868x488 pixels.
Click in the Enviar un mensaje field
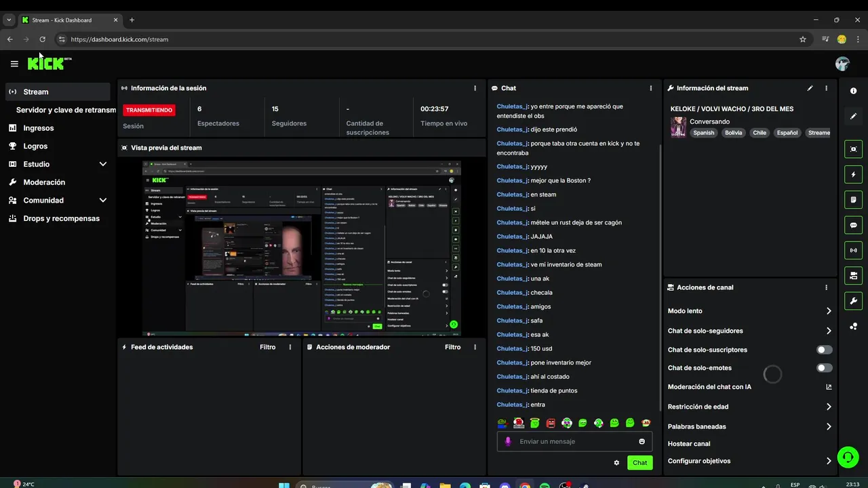click(575, 441)
